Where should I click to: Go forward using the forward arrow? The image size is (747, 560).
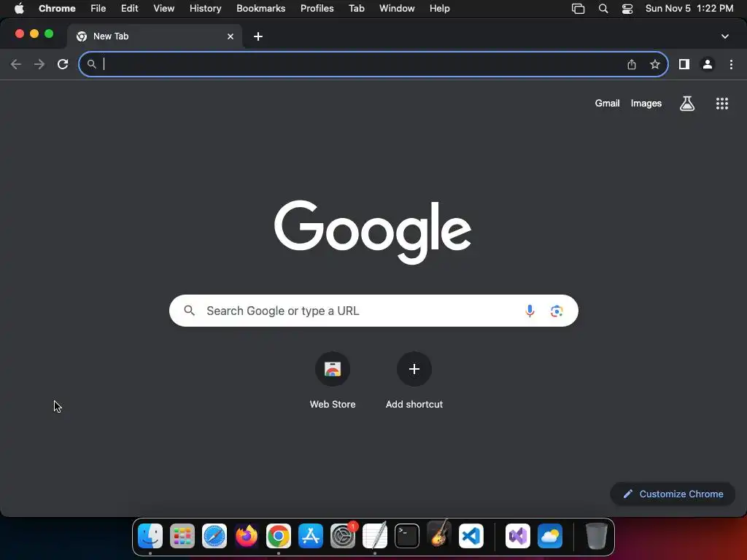(x=39, y=64)
